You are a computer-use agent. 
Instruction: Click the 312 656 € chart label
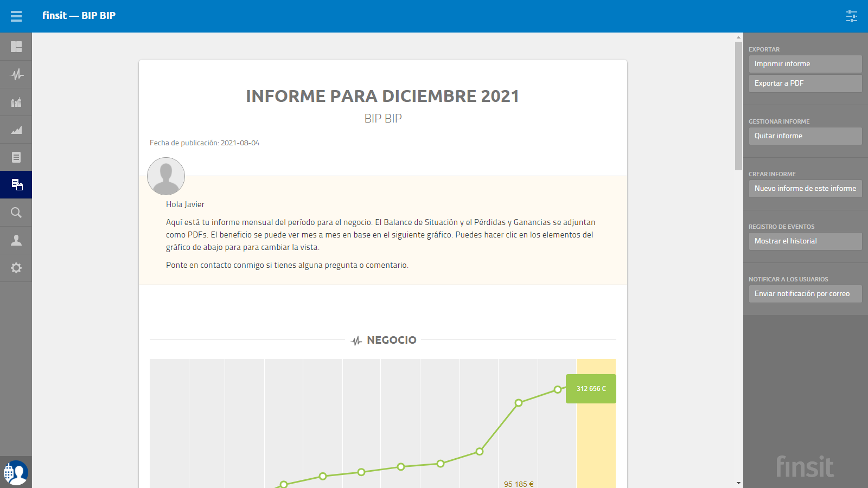click(591, 389)
